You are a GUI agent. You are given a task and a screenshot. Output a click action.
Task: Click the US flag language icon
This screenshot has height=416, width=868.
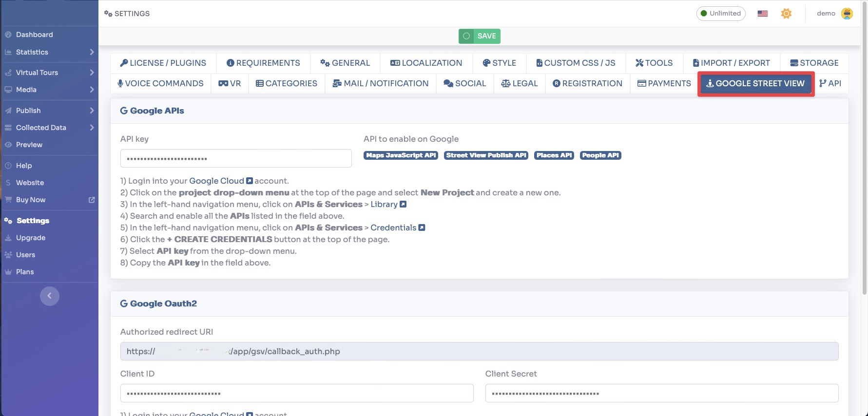tap(762, 14)
